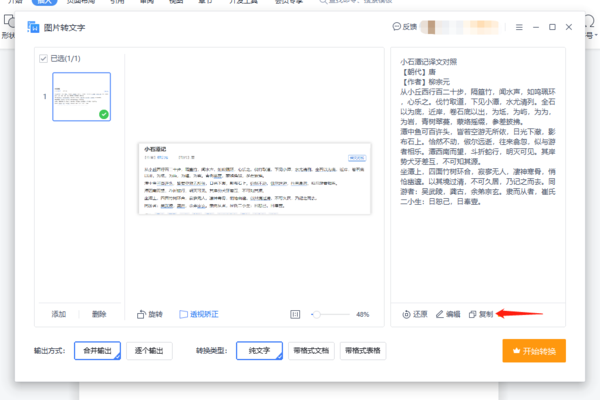Choose 带格式文档 conversion type
Image resolution: width=600 pixels, height=400 pixels.
pyautogui.click(x=311, y=351)
